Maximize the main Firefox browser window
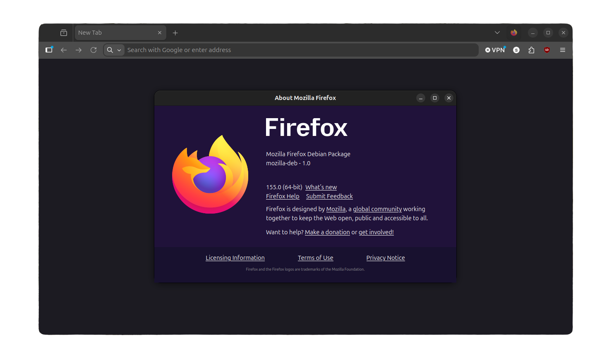 click(548, 33)
